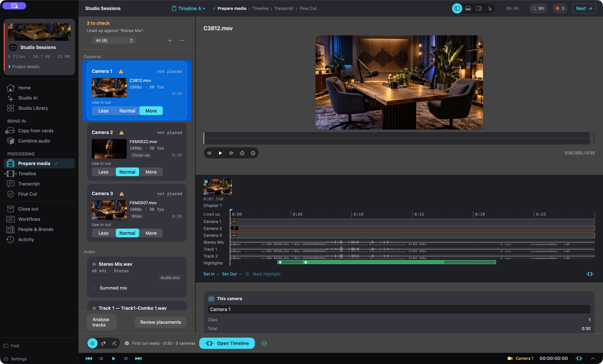Toggle the left panel layout button

click(457, 8)
